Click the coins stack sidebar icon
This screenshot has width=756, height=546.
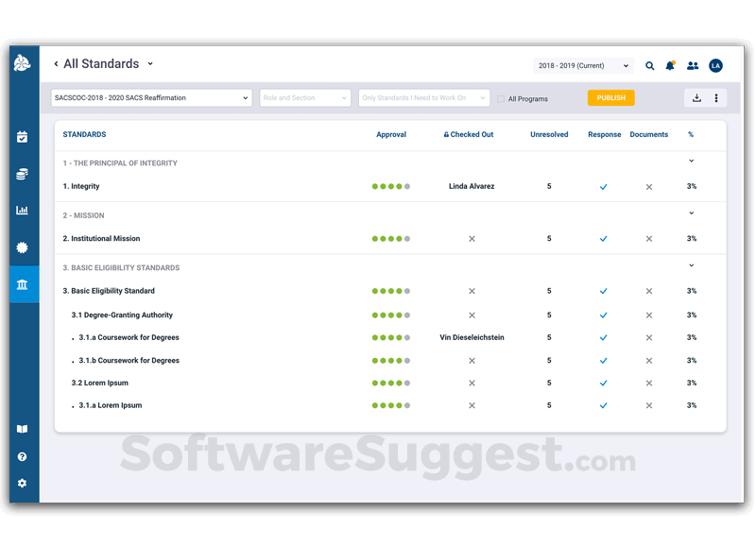pyautogui.click(x=23, y=174)
